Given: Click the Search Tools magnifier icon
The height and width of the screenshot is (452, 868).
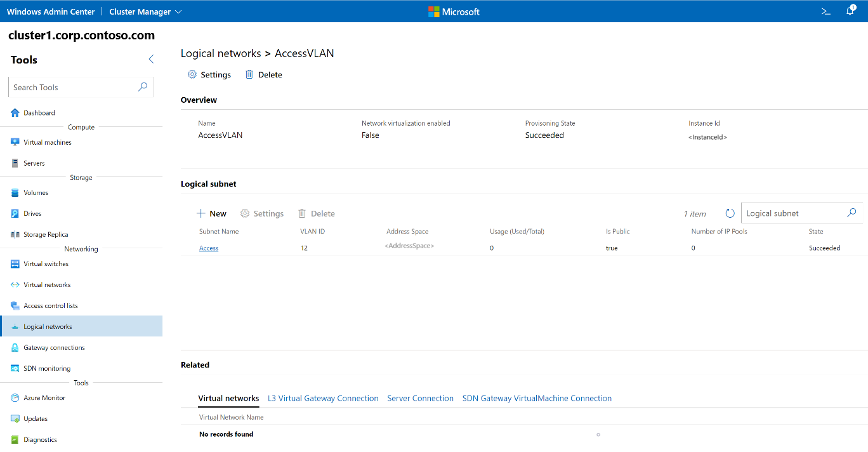Looking at the screenshot, I should [x=143, y=87].
